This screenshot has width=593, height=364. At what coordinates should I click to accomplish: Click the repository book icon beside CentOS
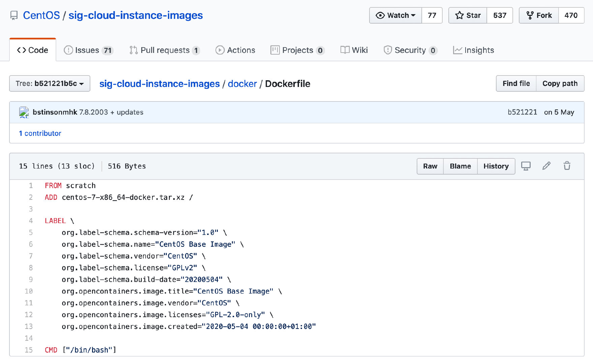14,16
